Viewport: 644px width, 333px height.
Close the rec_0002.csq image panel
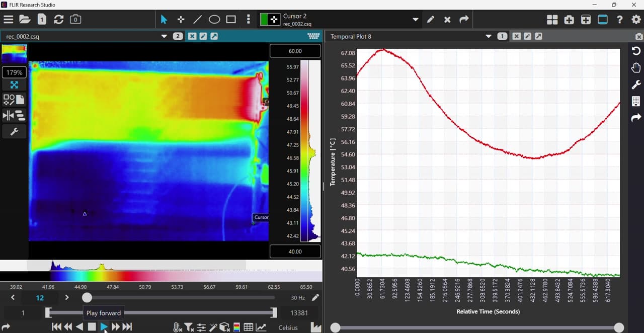tap(192, 36)
